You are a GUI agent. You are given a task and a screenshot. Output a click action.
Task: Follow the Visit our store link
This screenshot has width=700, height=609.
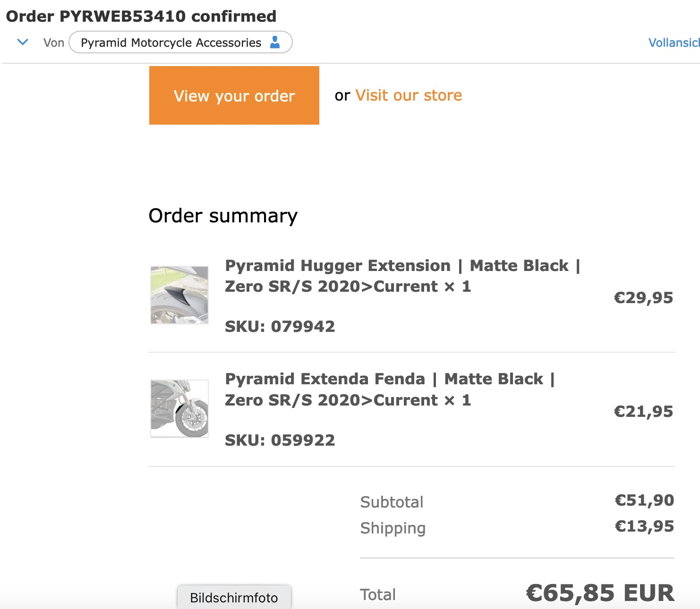click(x=409, y=95)
